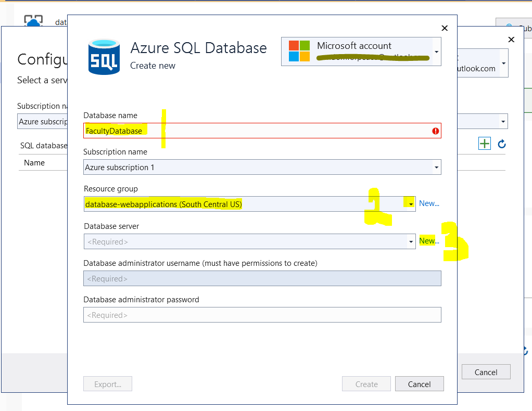
Task: Open the Microsoft account dropdown in Azure SQL dialog
Action: pyautogui.click(x=437, y=52)
